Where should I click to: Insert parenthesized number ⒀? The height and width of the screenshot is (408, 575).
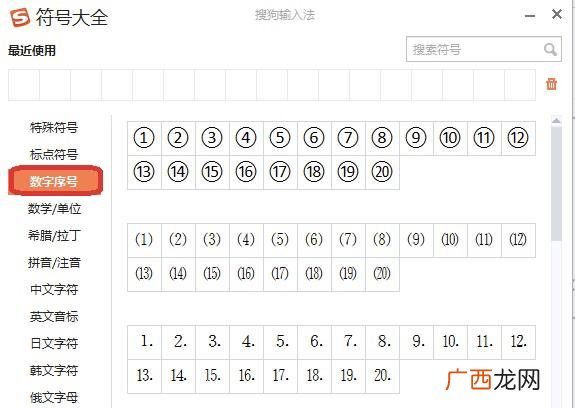tap(144, 274)
